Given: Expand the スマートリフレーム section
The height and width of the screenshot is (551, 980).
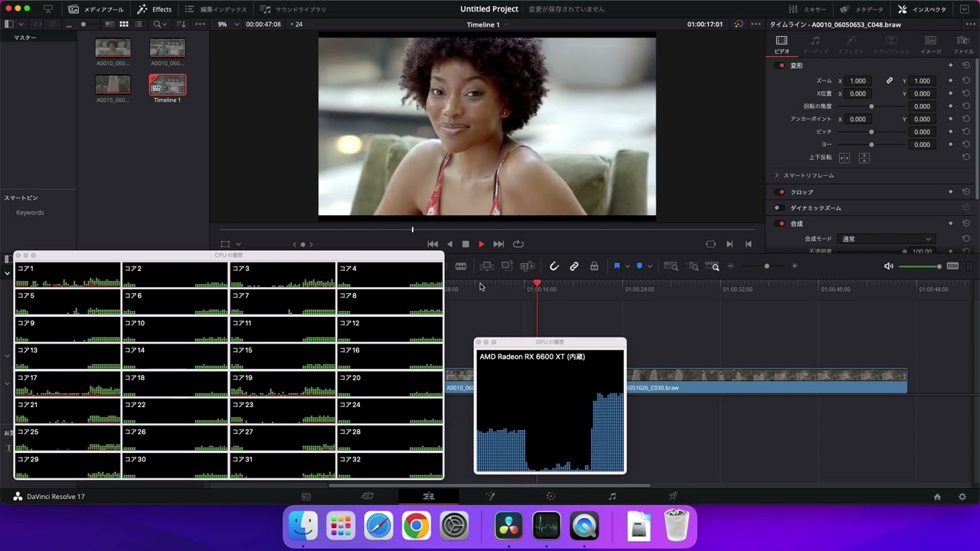Looking at the screenshot, I should tap(776, 175).
